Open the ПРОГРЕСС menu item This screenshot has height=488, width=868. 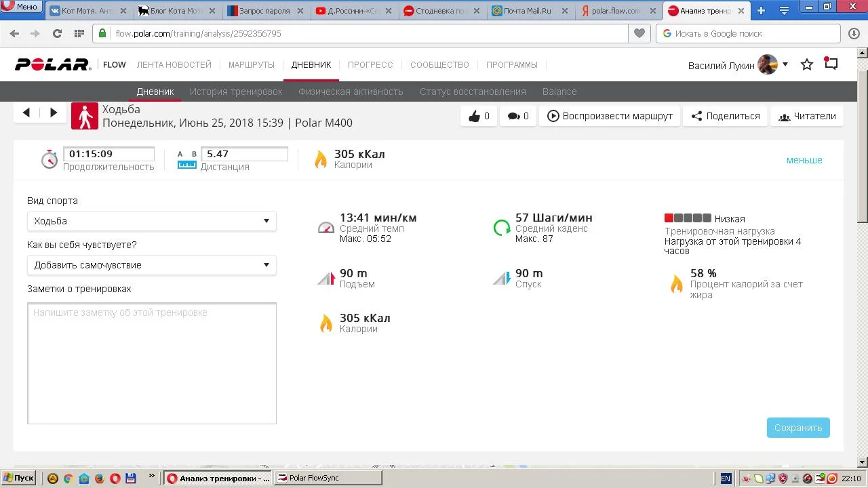coord(370,65)
